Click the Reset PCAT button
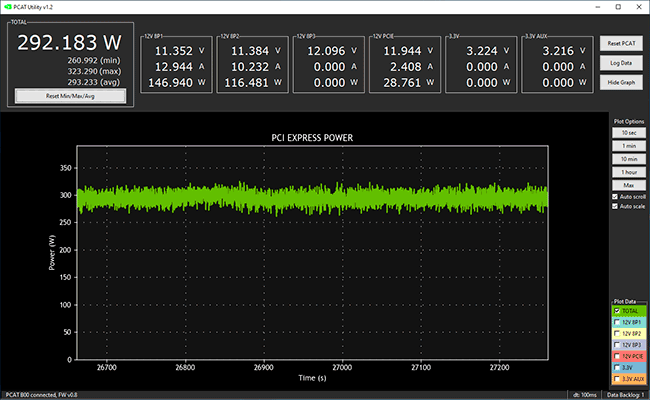 pos(621,43)
